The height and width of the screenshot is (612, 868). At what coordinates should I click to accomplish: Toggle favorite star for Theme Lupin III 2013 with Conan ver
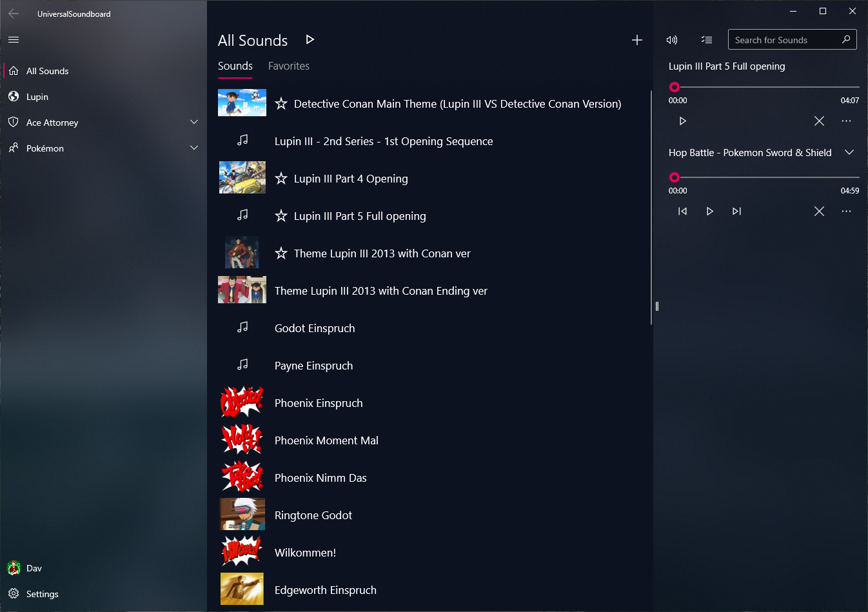(x=281, y=253)
